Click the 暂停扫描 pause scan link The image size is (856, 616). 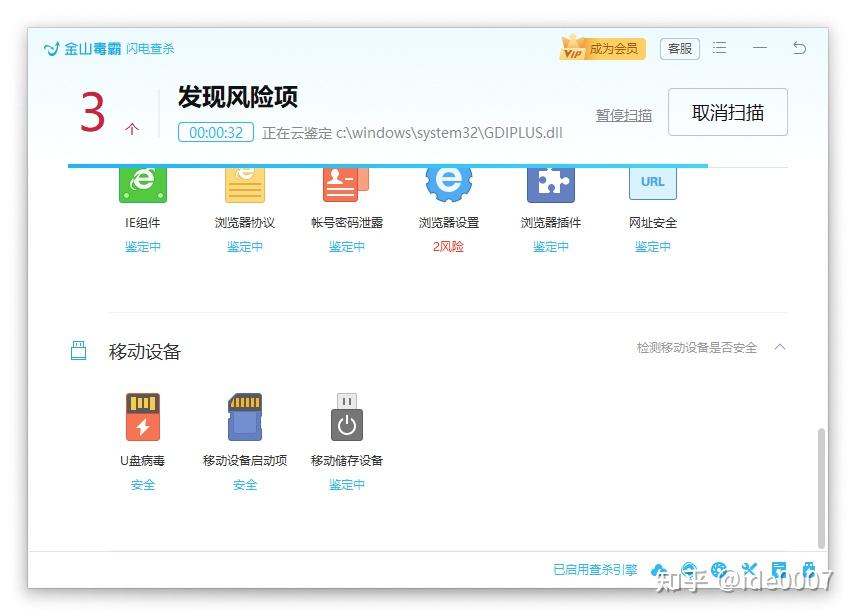click(x=623, y=115)
